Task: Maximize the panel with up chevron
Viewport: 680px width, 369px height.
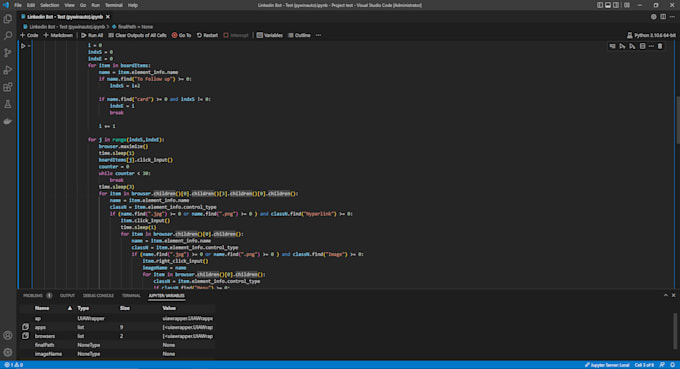Action: (x=666, y=295)
